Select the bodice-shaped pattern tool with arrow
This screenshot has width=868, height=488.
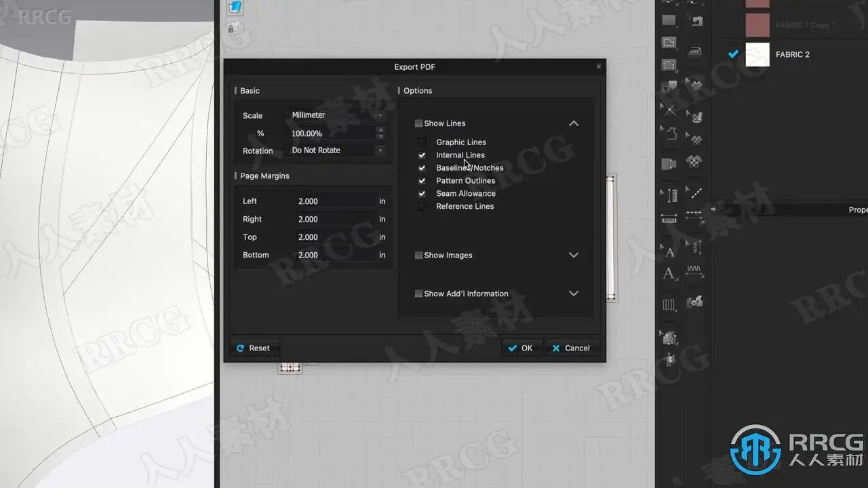(669, 133)
